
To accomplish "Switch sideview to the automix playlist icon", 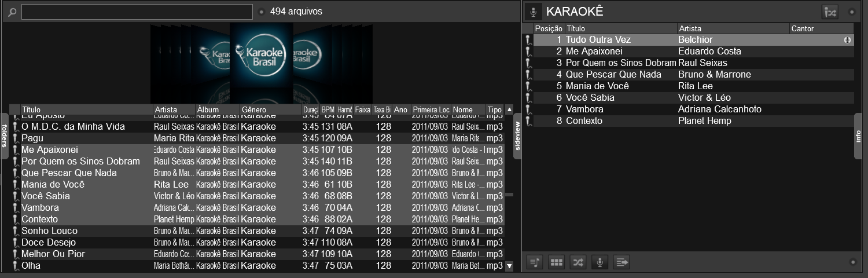I will tap(535, 262).
